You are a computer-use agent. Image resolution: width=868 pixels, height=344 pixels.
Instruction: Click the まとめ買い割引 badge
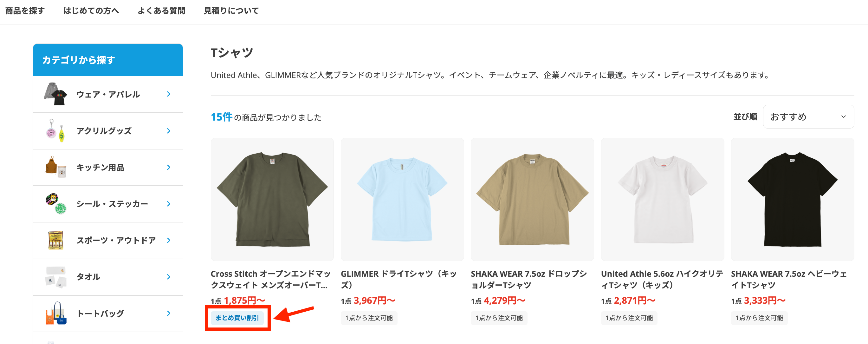click(x=237, y=318)
